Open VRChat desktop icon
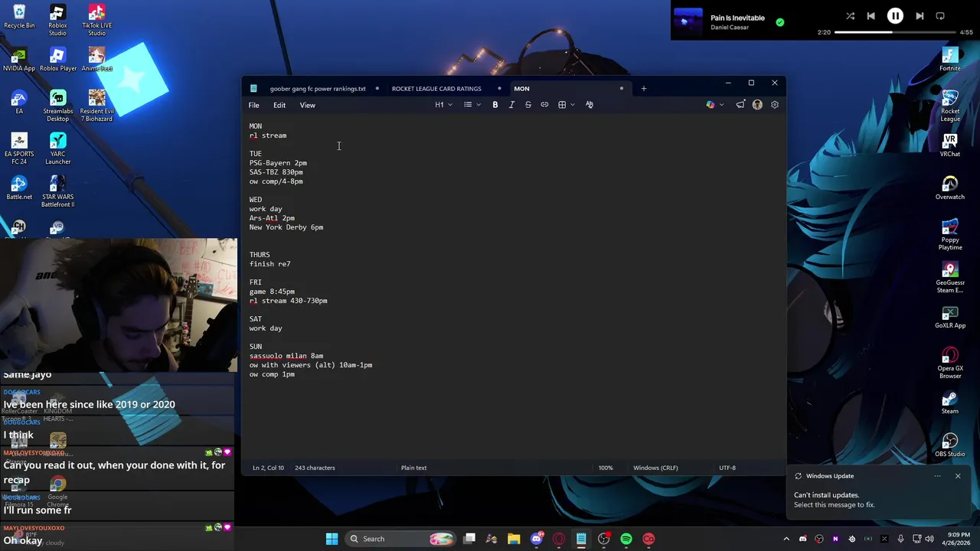The image size is (980, 551). 950,145
